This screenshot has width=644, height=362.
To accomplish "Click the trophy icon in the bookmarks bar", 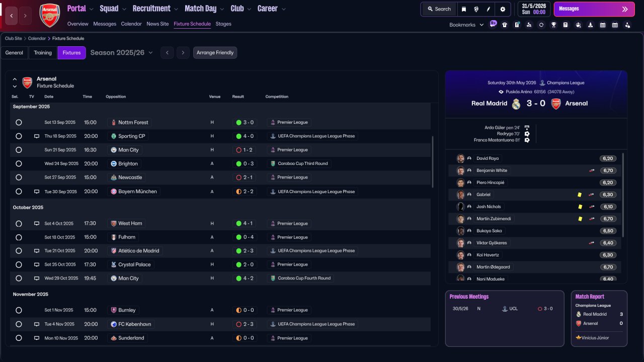I will pyautogui.click(x=553, y=25).
